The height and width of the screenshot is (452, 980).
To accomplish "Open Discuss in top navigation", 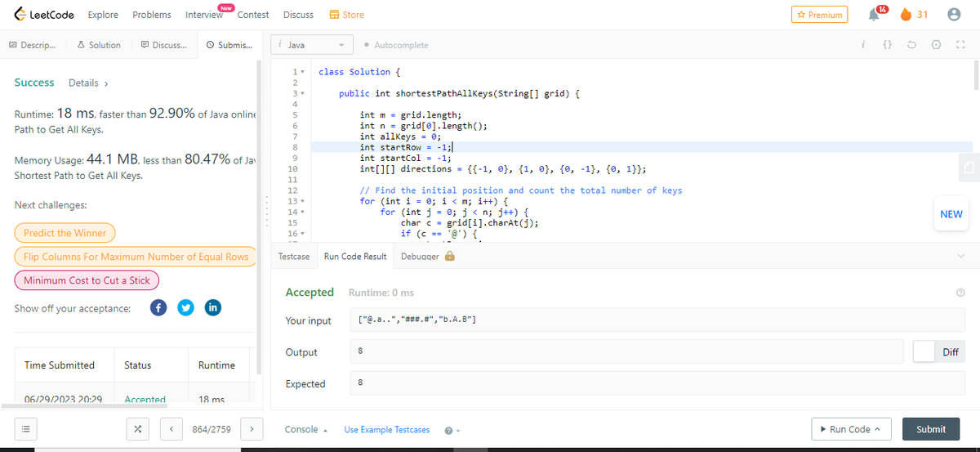I will pyautogui.click(x=298, y=15).
